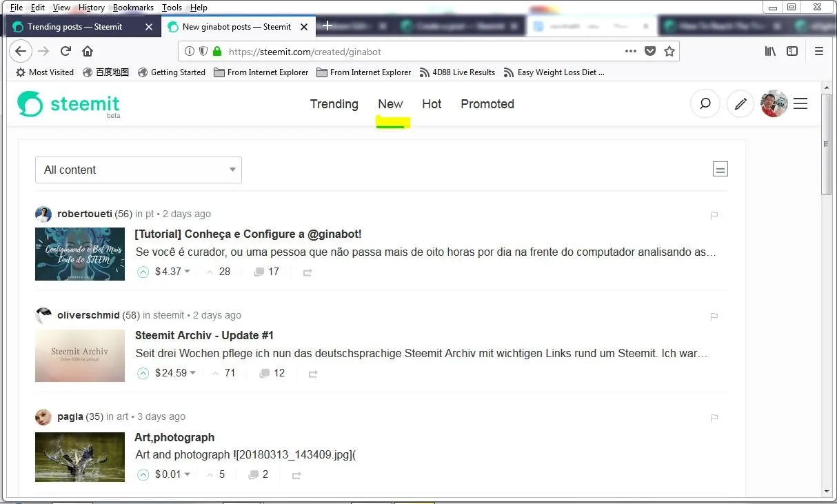Open pagla's profile link
This screenshot has height=504, width=837.
[x=70, y=416]
